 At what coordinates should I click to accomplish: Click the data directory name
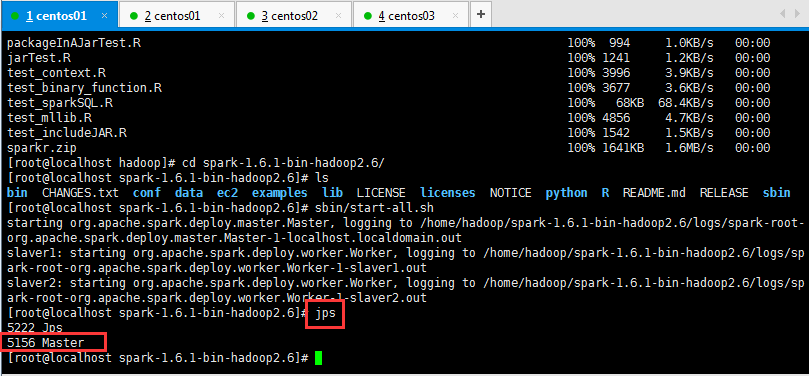click(189, 193)
